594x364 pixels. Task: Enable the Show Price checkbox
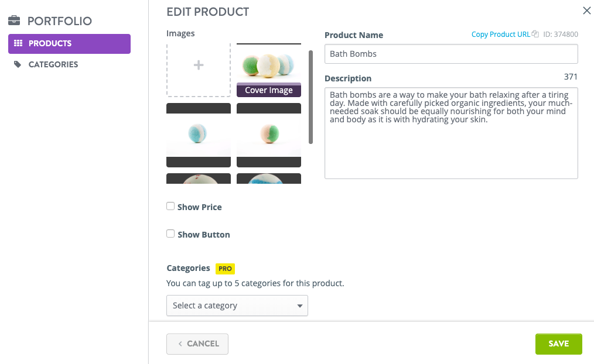coord(170,206)
